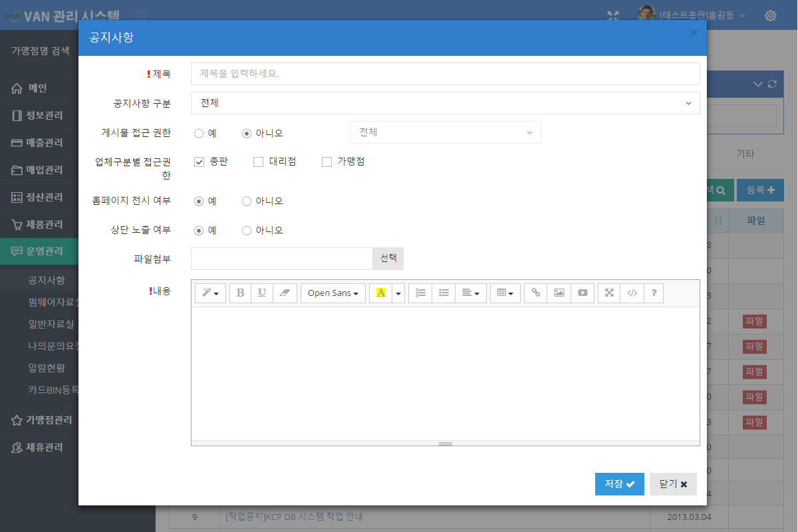The width and height of the screenshot is (798, 532).
Task: Click the eraser clear-formatting icon
Action: (x=285, y=293)
